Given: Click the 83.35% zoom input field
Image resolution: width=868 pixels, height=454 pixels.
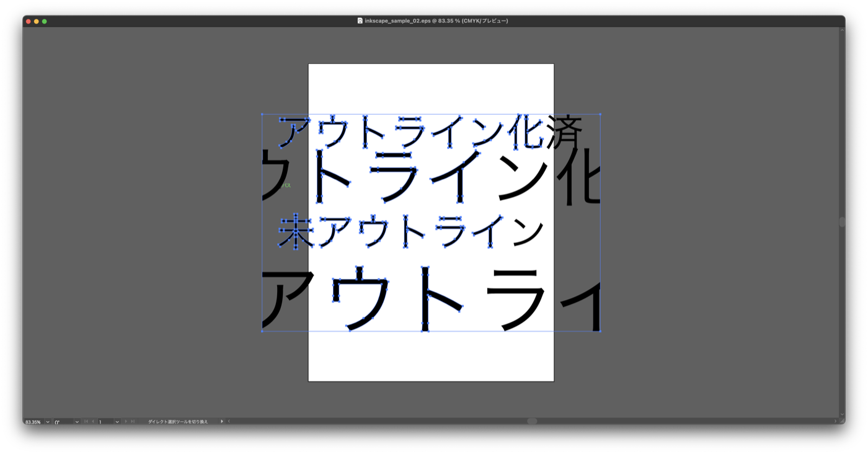Looking at the screenshot, I should 33,422.
